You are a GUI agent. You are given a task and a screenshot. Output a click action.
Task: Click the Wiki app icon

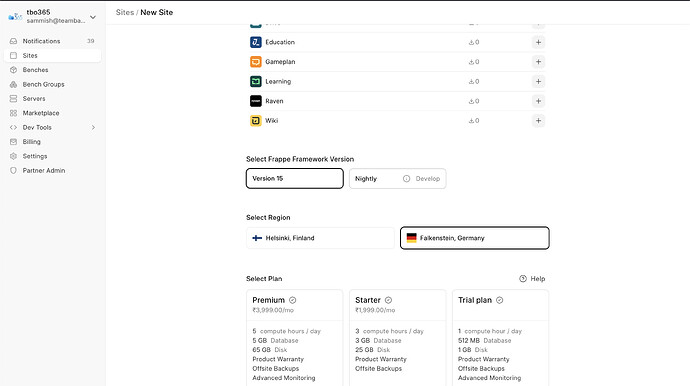coord(256,121)
